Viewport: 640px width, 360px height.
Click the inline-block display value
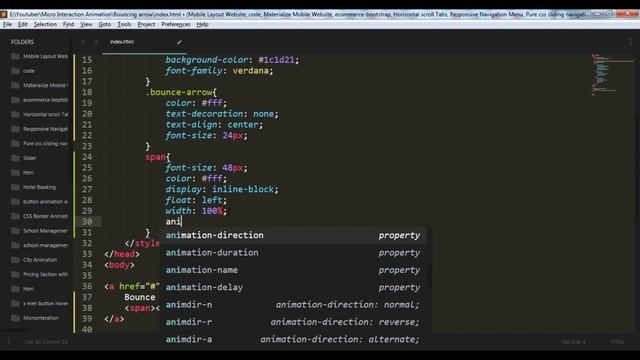click(x=243, y=189)
